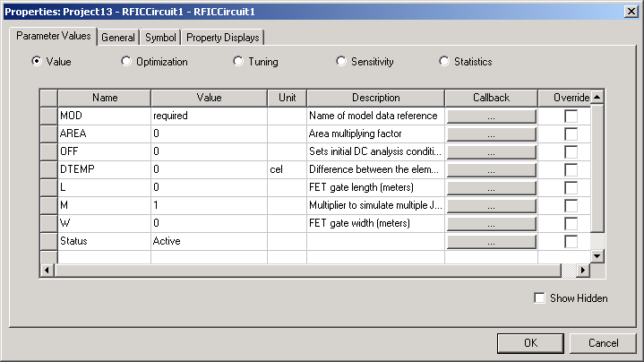Open the callback button for Status row
The height and width of the screenshot is (362, 644).
point(491,241)
